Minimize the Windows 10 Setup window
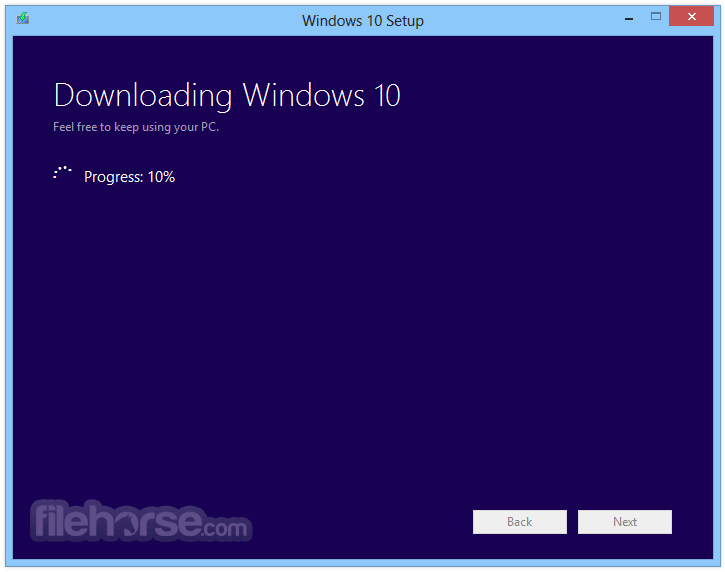This screenshot has height=572, width=725. point(628,18)
